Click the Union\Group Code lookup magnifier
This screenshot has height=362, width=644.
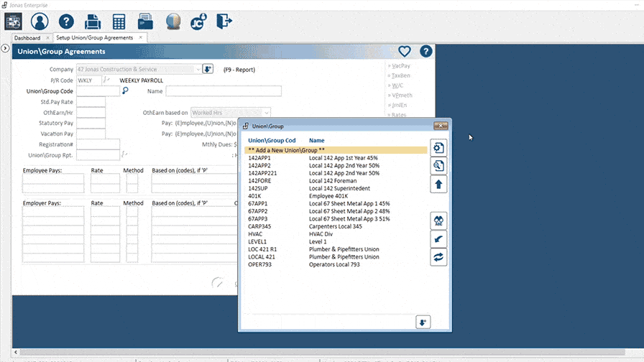coord(125,90)
